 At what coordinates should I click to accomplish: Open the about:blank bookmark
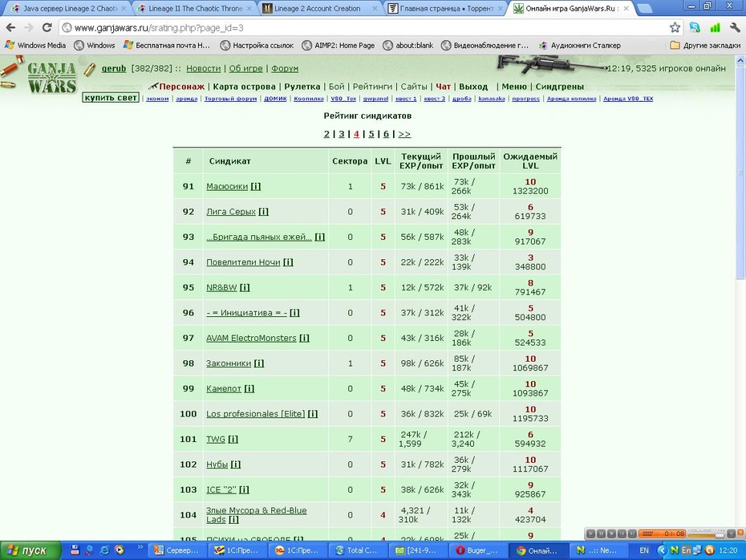pos(408,45)
